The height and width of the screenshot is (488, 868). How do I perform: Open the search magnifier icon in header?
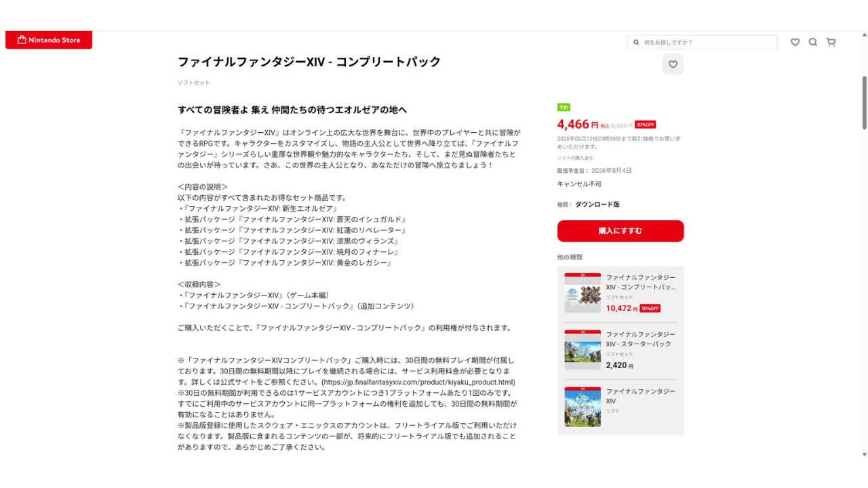click(x=813, y=42)
